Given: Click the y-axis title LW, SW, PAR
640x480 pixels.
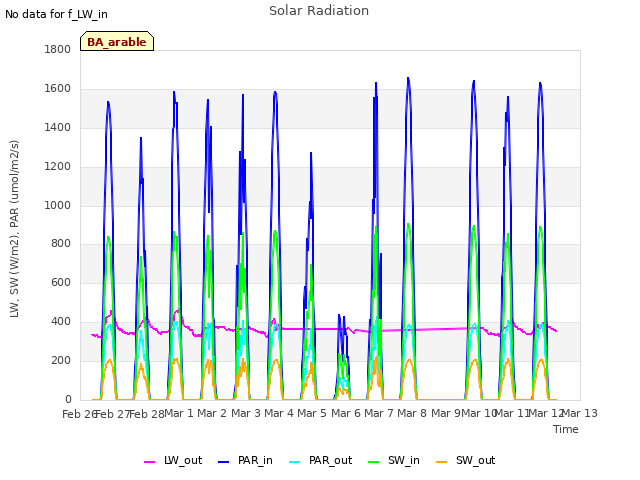Looking at the screenshot, I should pyautogui.click(x=14, y=229).
